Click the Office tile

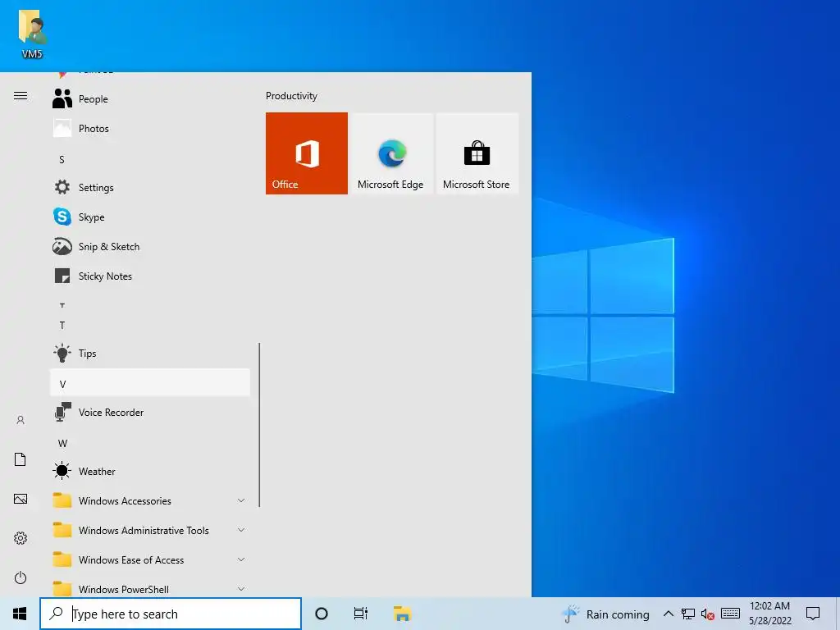[307, 153]
